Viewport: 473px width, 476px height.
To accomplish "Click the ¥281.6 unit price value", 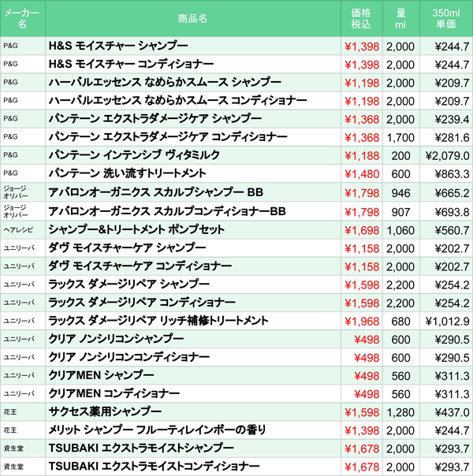I will point(452,138).
